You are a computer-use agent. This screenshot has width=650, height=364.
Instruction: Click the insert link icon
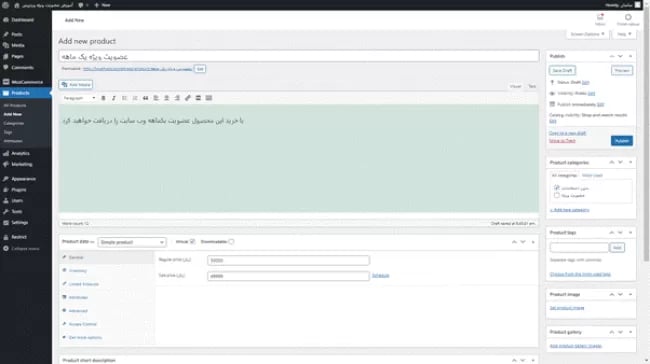tap(188, 98)
